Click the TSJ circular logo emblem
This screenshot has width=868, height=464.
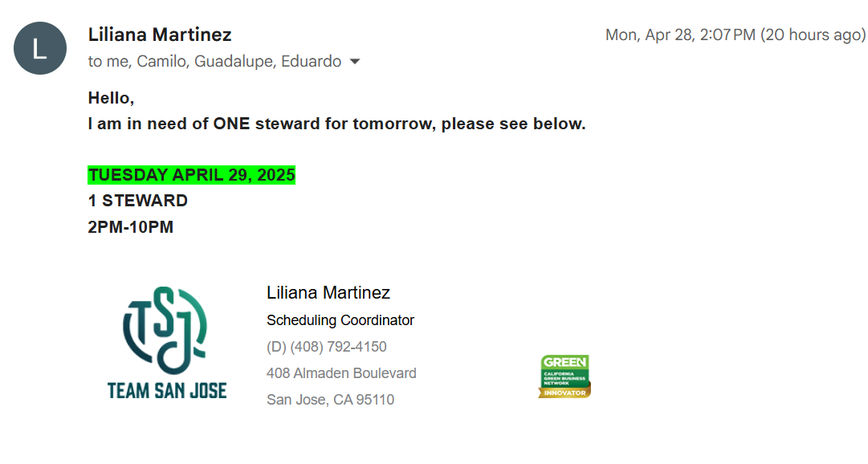click(x=165, y=331)
